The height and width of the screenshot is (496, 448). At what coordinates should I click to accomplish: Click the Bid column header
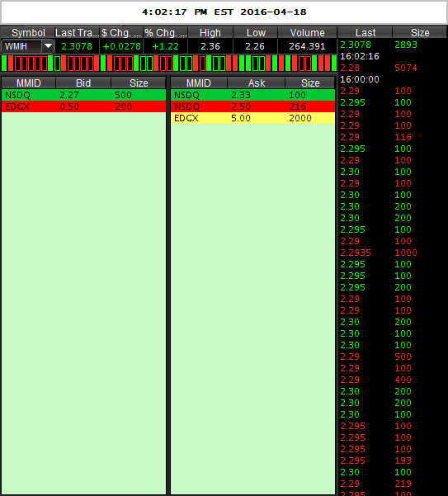coord(83,83)
